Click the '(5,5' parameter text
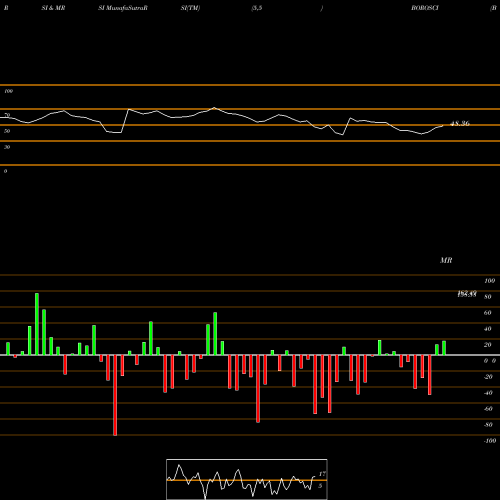 (257, 8)
